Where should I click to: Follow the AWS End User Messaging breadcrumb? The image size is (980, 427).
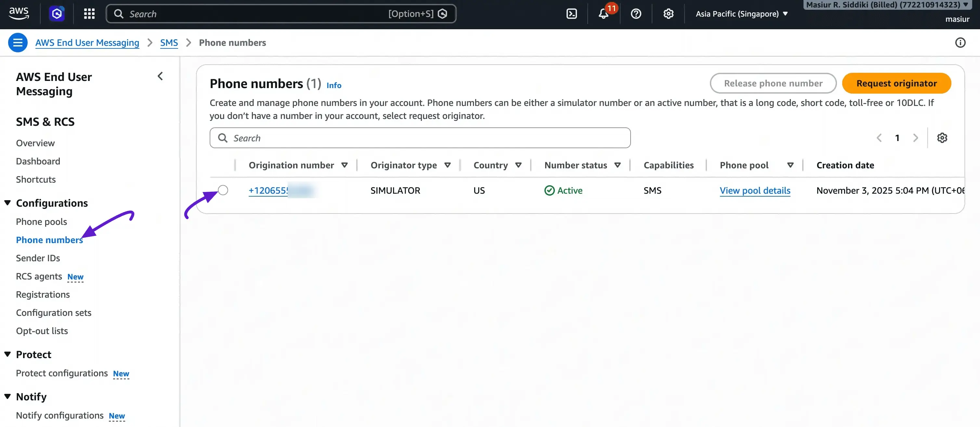pyautogui.click(x=87, y=43)
